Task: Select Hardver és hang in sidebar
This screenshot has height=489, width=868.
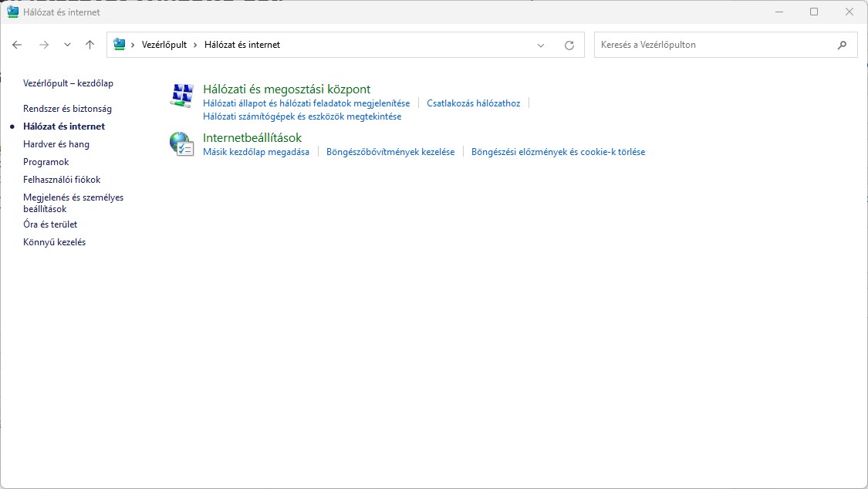Action: click(56, 144)
